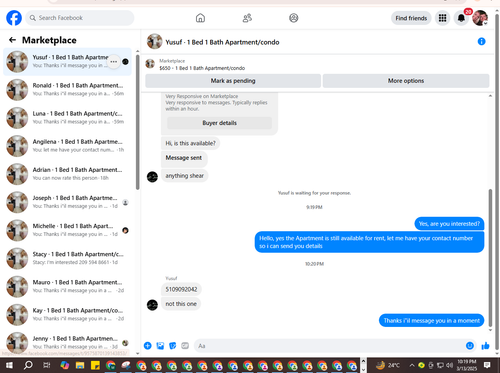Open Buyer details
500x373 pixels.
pos(219,123)
